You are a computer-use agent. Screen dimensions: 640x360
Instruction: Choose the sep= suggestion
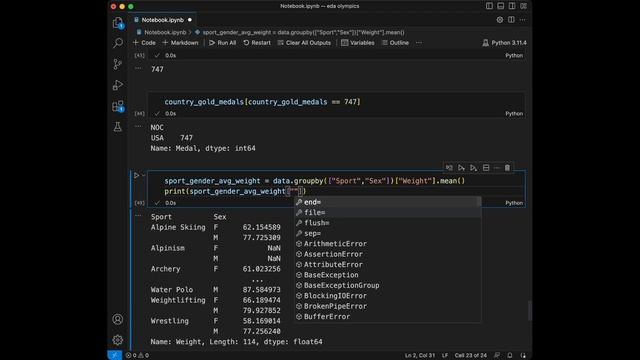(x=388, y=233)
